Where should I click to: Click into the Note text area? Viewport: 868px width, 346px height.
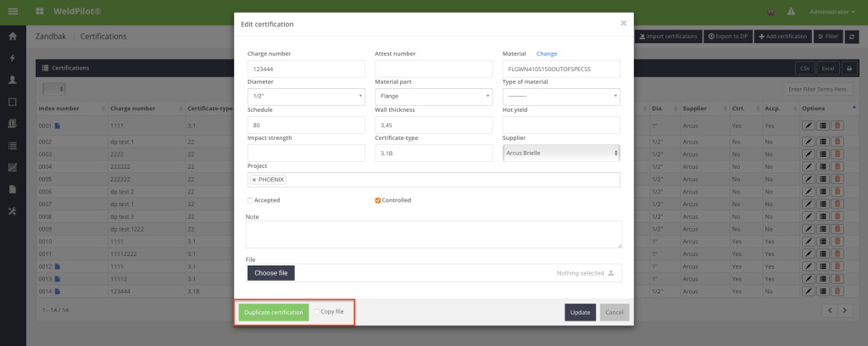point(434,234)
